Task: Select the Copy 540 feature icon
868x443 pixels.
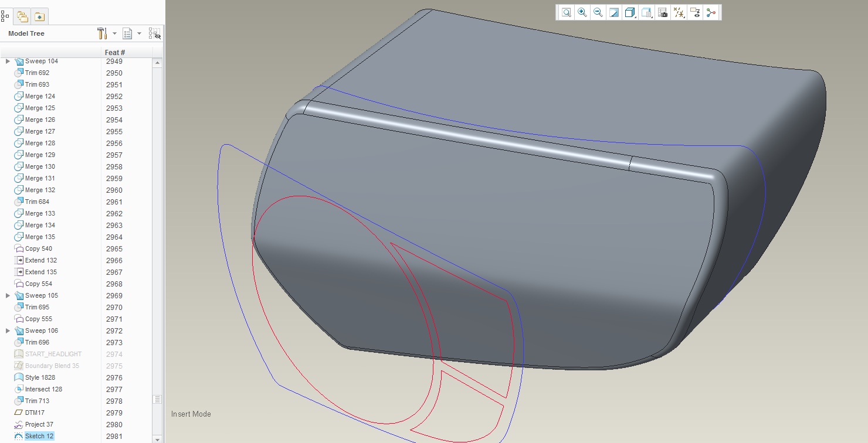Action: pyautogui.click(x=19, y=248)
